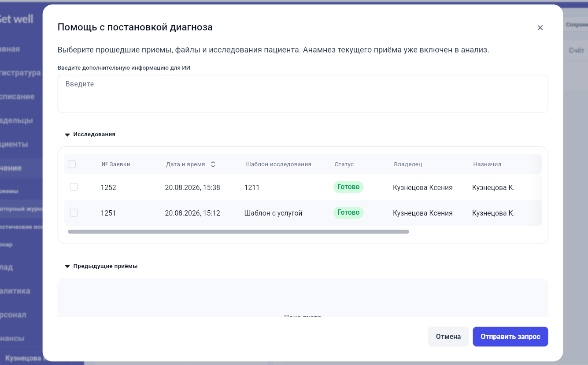588x365 pixels.
Task: Close the diagnosis help dialog
Action: point(540,28)
